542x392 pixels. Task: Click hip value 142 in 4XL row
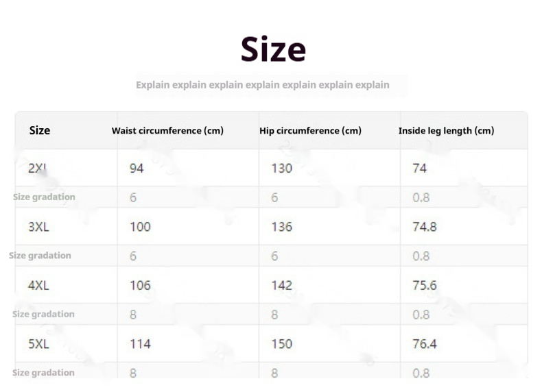[x=281, y=285]
